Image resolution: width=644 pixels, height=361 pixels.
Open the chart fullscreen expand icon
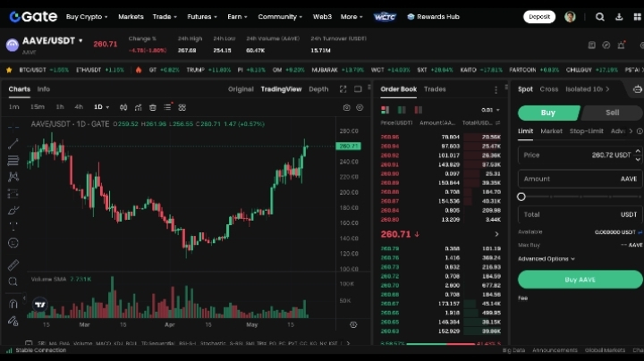(343, 89)
